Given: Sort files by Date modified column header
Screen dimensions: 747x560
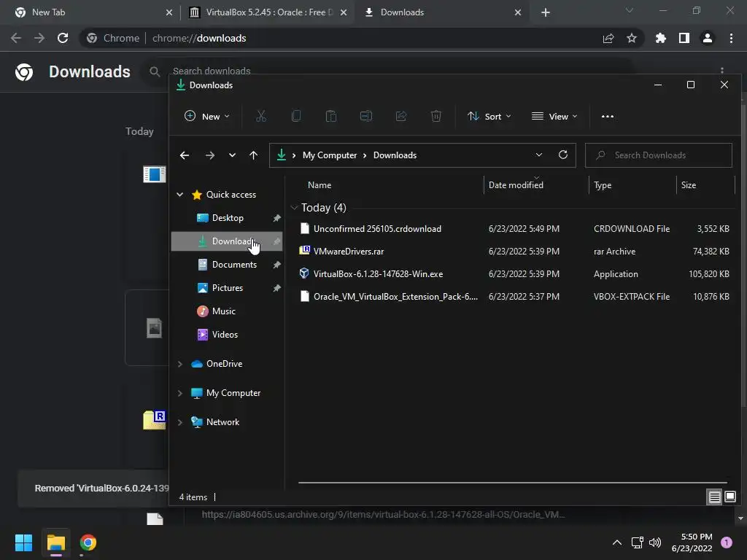Looking at the screenshot, I should (516, 184).
